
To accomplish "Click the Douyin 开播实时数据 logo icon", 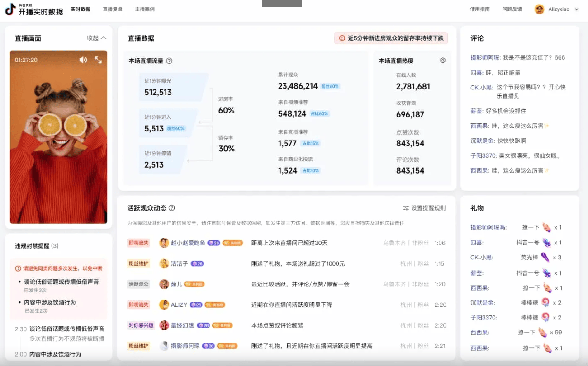I will (10, 9).
